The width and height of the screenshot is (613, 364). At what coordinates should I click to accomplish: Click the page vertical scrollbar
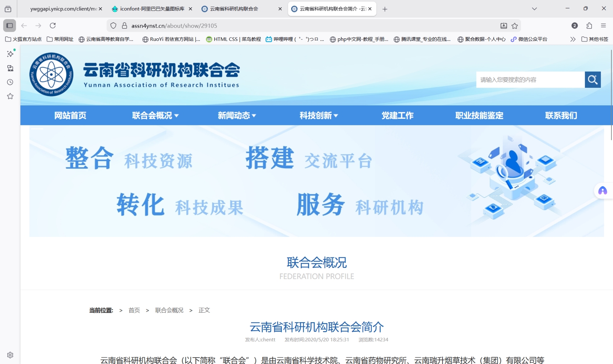[x=611, y=96]
